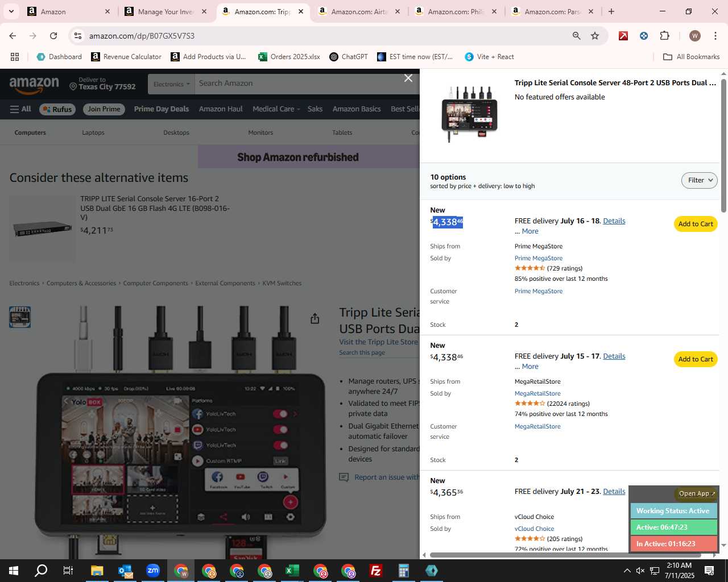Open the Orders 2025.xlsx bookmark

[289, 57]
